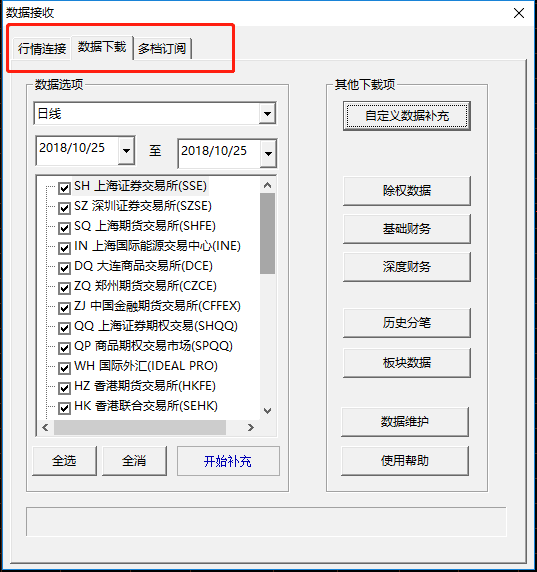Download 深度财务 data
The width and height of the screenshot is (537, 572).
pyautogui.click(x=407, y=267)
